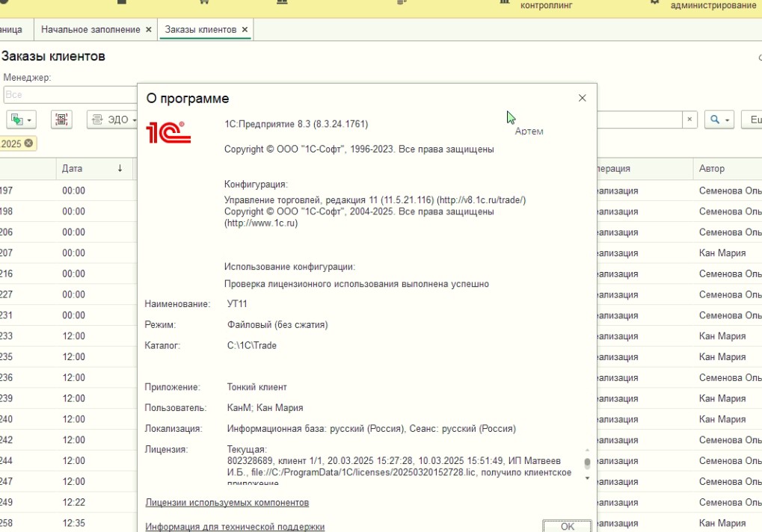The height and width of the screenshot is (532, 762).
Task: Click the Менеджер input field
Action: (71, 95)
